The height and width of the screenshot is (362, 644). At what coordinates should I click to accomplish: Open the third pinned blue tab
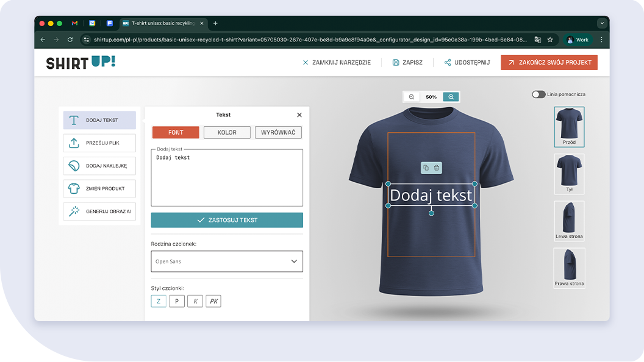(110, 23)
